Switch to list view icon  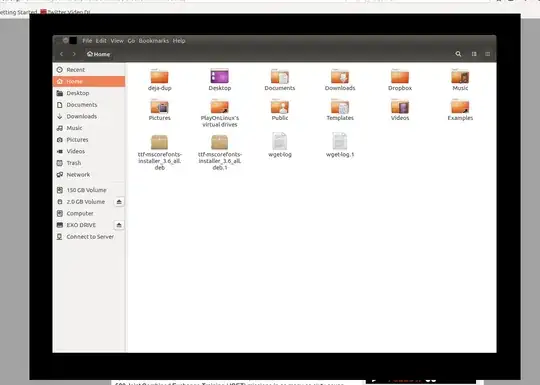point(487,54)
